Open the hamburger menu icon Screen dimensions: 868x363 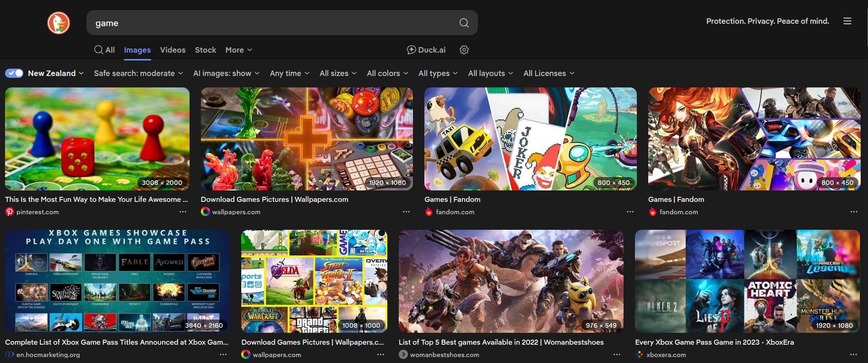click(x=847, y=21)
